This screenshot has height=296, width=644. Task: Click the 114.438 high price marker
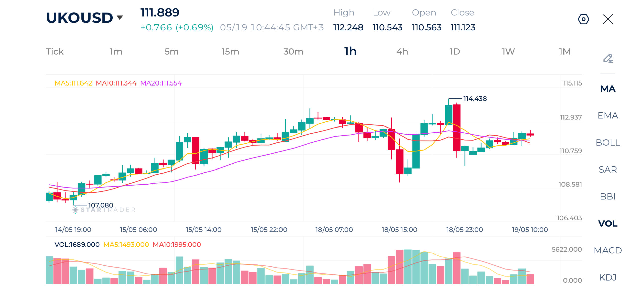point(474,98)
